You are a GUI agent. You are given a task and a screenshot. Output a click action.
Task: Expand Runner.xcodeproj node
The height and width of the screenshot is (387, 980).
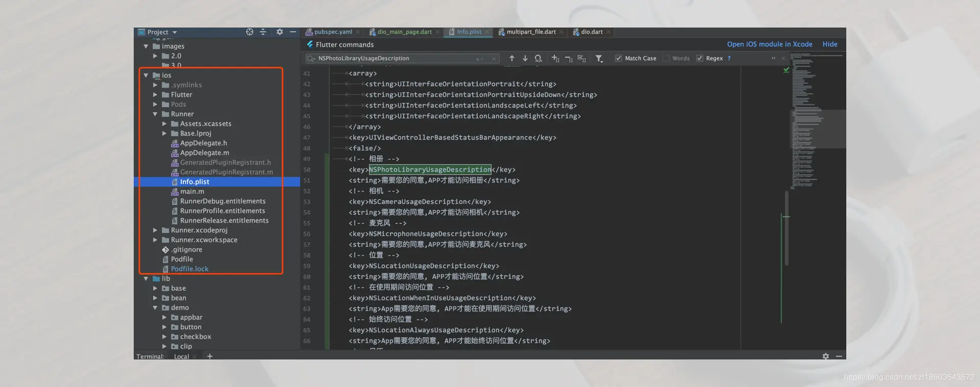tap(155, 230)
